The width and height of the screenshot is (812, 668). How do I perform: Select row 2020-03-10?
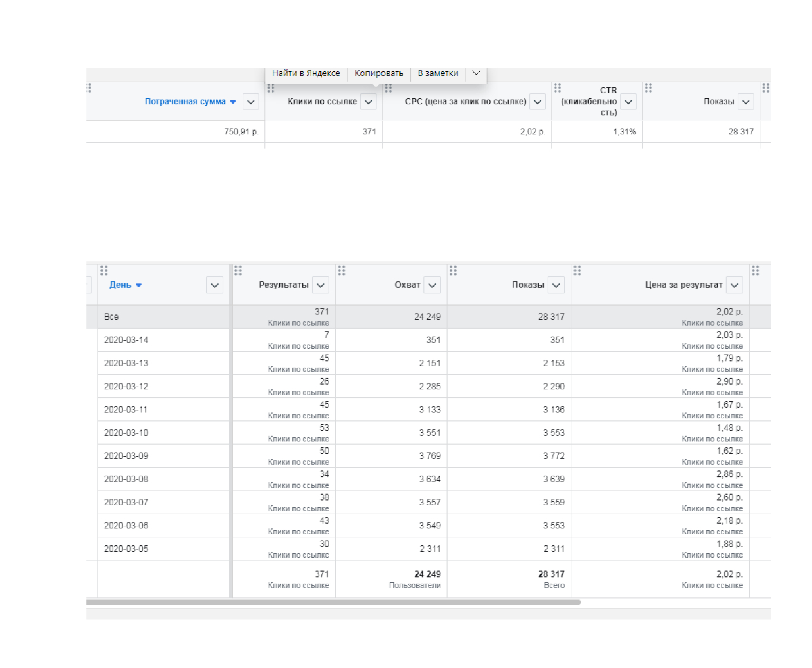tap(429, 433)
